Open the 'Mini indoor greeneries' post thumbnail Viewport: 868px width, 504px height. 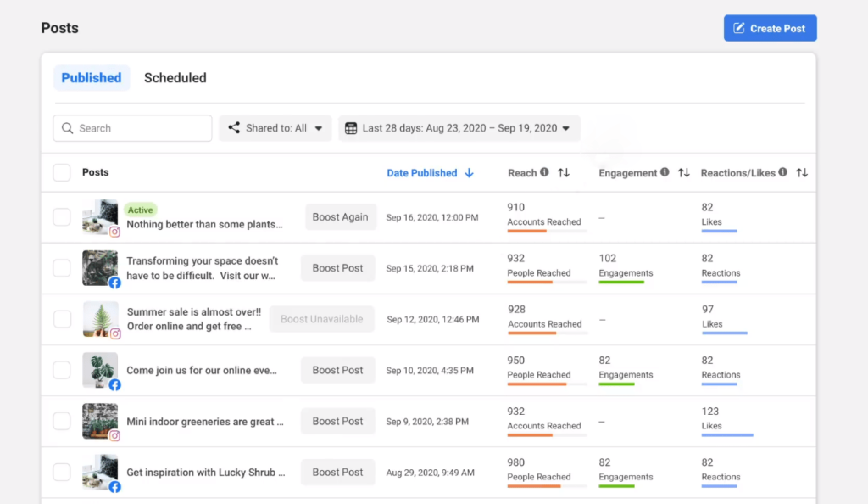pos(100,422)
